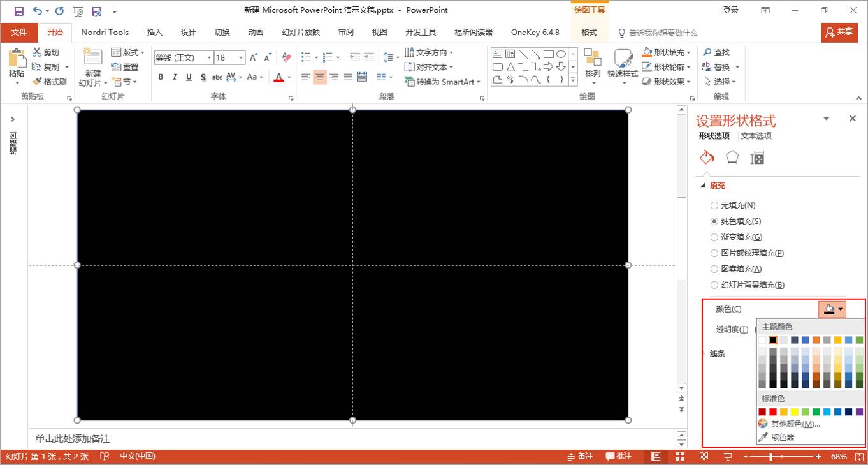Open the Size & Properties icon tab
The width and height of the screenshot is (868, 465).
(x=757, y=158)
